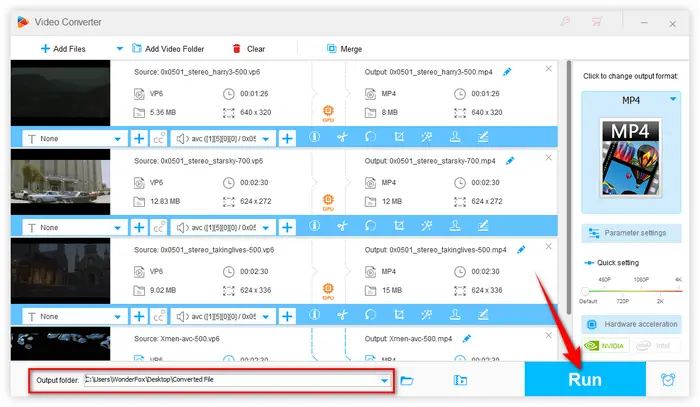Crop the takinglives-500 video
This screenshot has height=407, width=700.
tap(399, 315)
